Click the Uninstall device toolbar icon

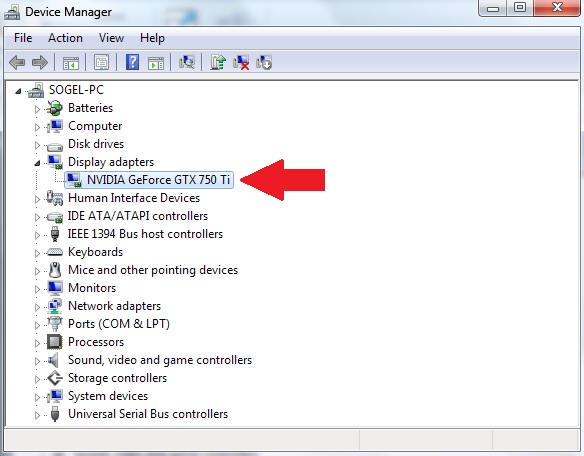coord(241,62)
